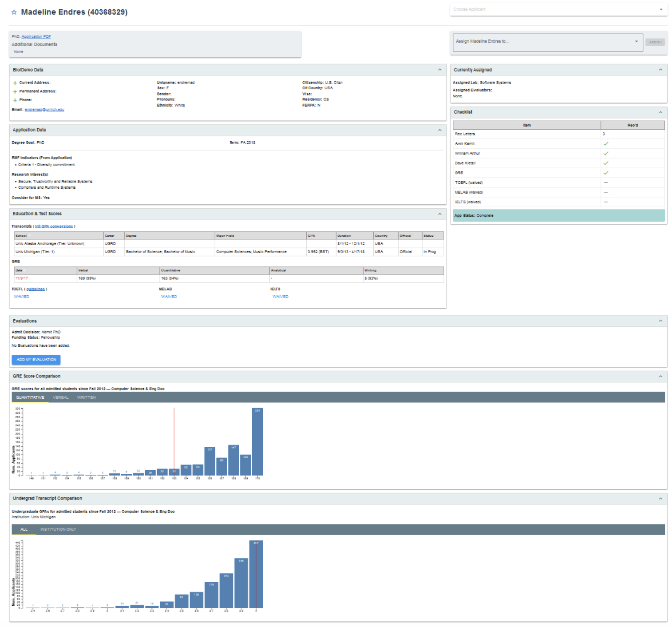Click the 170 score bar in GRE chart
The width and height of the screenshot is (672, 627).
(257, 442)
